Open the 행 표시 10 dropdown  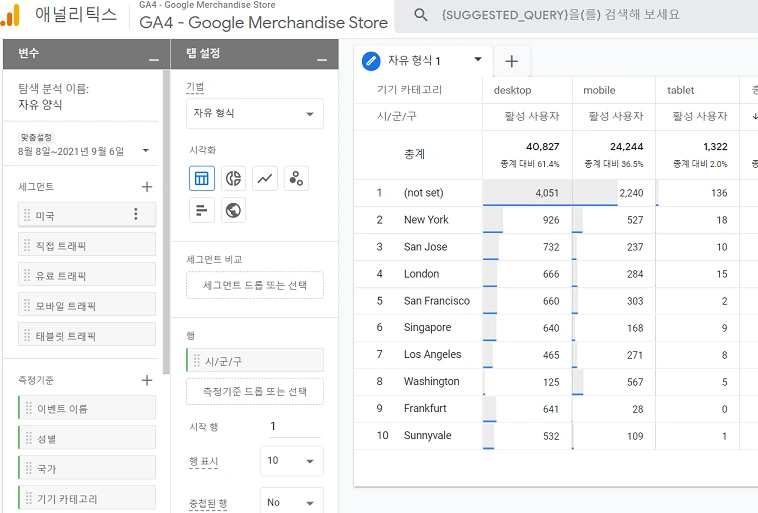pyautogui.click(x=292, y=461)
